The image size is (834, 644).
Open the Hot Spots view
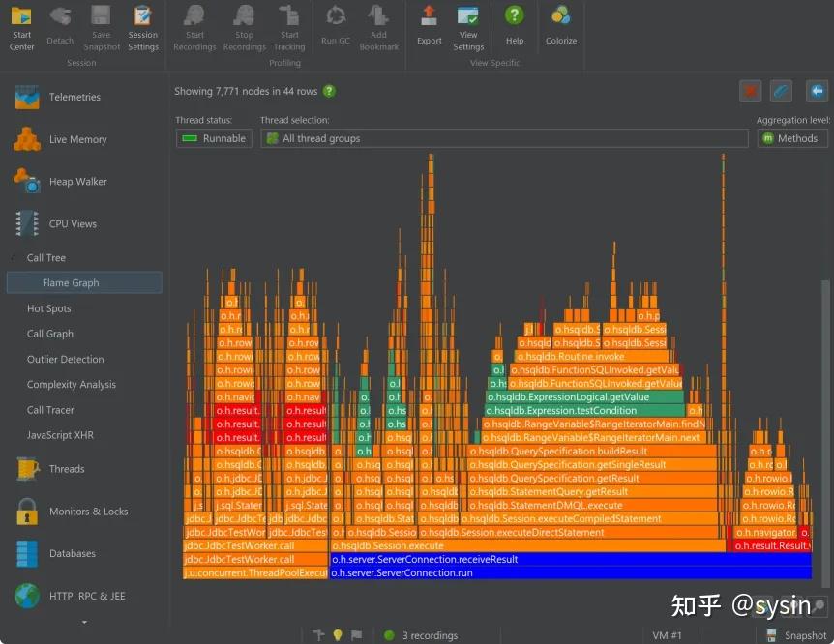pyautogui.click(x=49, y=308)
